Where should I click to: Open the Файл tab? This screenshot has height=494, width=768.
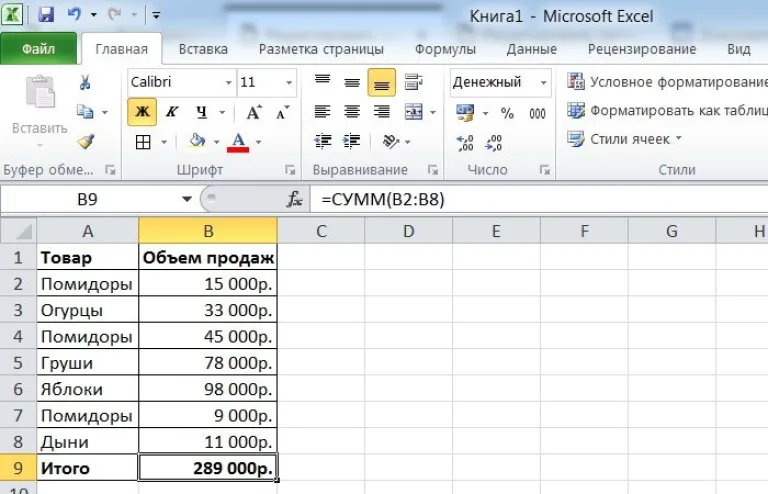(39, 48)
